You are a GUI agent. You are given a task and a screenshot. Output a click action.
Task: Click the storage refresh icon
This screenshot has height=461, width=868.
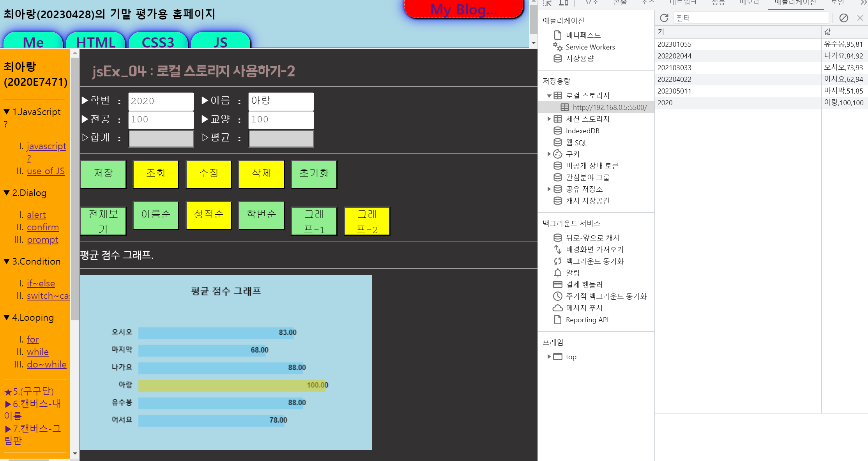(x=664, y=18)
